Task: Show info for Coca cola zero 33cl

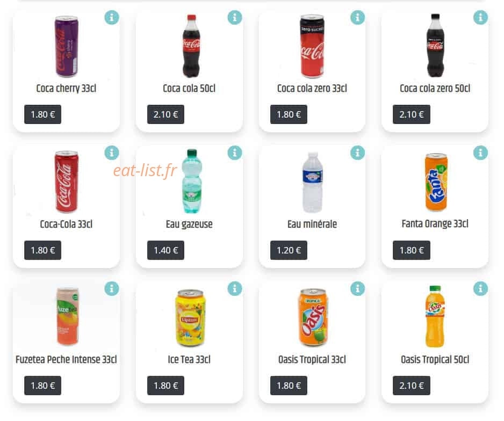Action: [357, 17]
